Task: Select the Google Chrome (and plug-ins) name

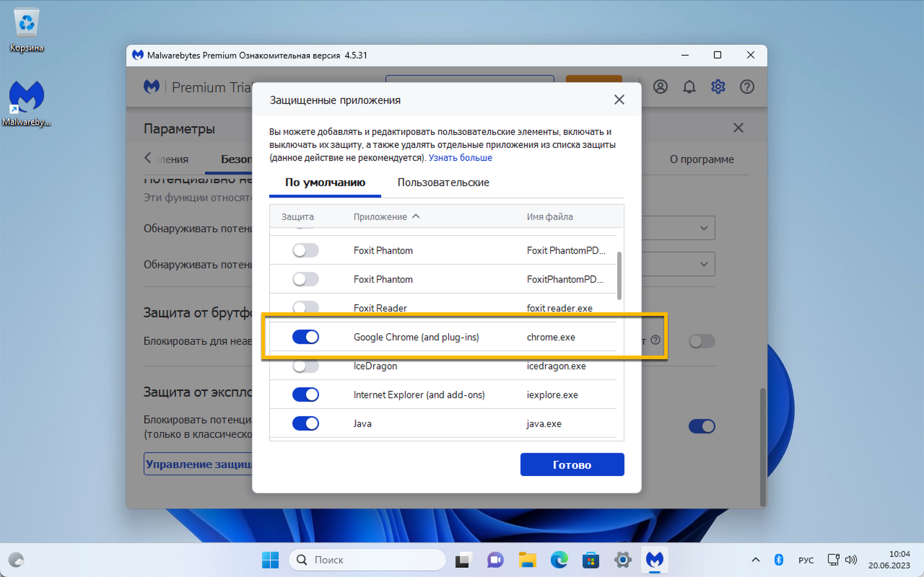Action: 416,337
